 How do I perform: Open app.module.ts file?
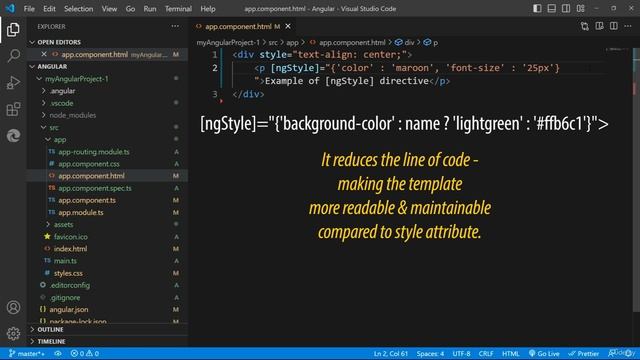point(80,212)
